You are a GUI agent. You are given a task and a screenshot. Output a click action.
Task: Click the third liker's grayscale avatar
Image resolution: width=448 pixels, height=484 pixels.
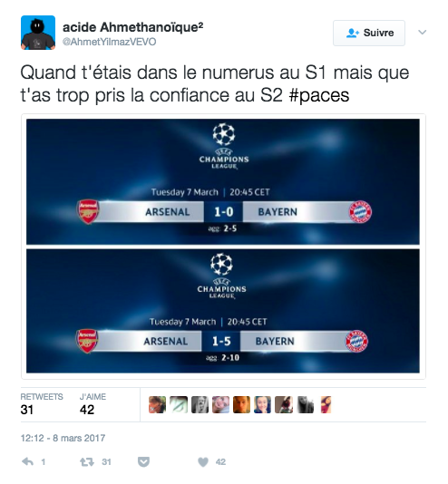point(200,404)
